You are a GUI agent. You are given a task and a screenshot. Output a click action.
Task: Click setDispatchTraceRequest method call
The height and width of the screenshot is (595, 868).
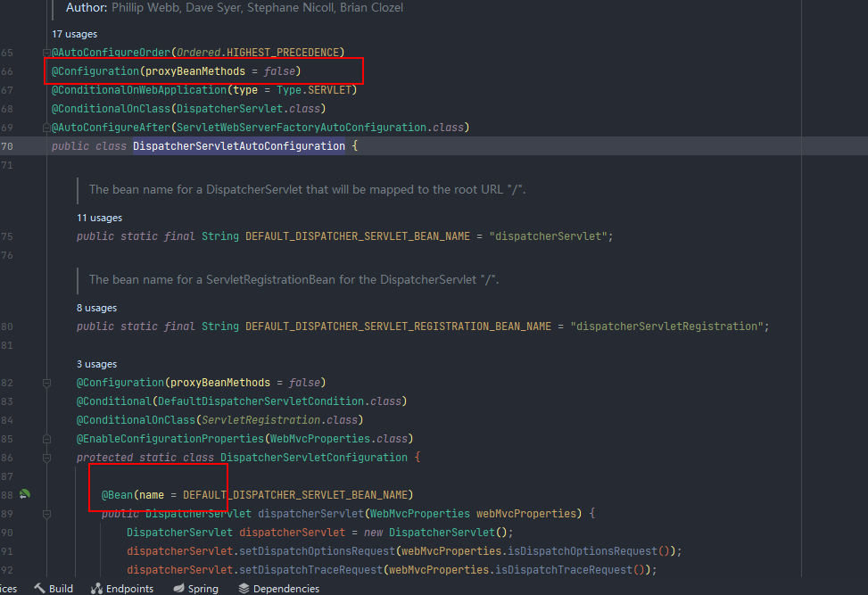(x=310, y=570)
